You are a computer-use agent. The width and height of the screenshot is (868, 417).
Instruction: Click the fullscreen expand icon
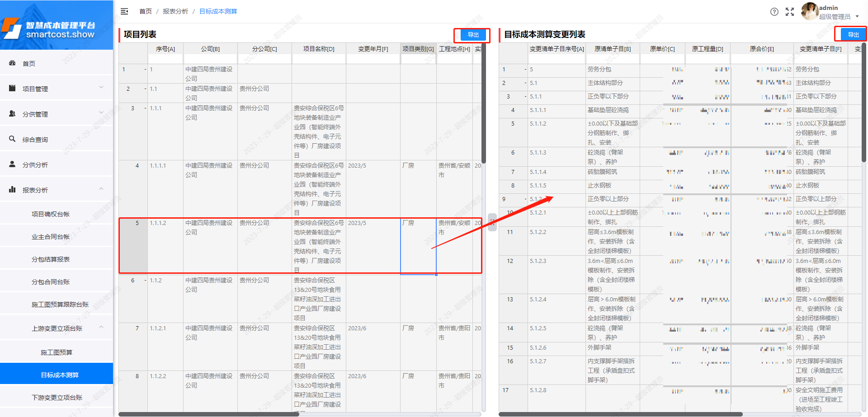coord(790,12)
